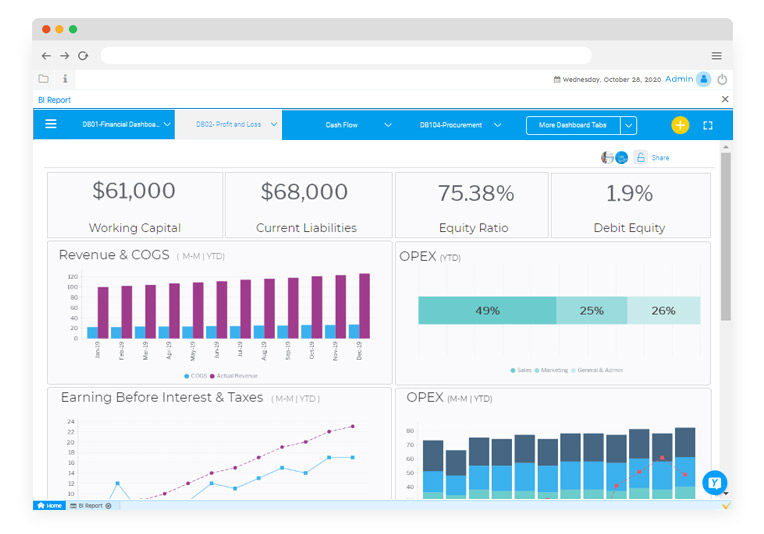
Task: Switch to DB02-Profit and Loss tab
Action: pos(228,125)
